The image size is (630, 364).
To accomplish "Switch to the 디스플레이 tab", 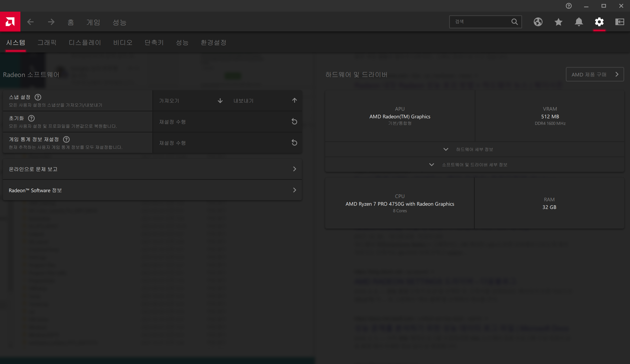I will (x=85, y=42).
